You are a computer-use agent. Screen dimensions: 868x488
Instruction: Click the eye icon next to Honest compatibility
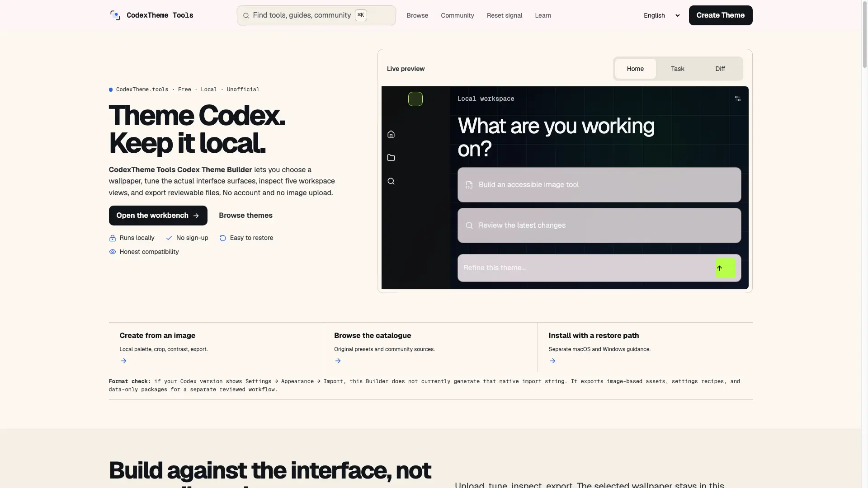coord(113,252)
